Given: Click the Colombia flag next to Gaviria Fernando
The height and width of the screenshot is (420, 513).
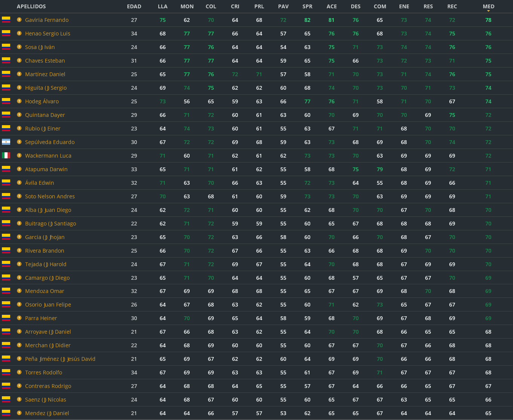Looking at the screenshot, I should [6, 20].
